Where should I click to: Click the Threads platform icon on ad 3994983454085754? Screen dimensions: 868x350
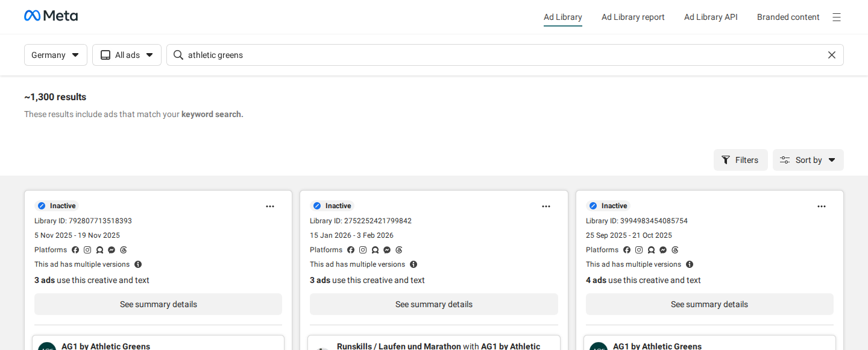(675, 250)
